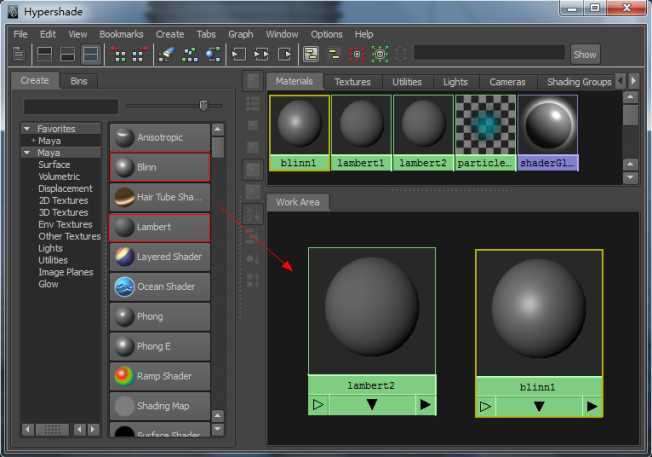This screenshot has height=457, width=652.
Task: Select the Ramp Shader entry
Action: pyautogui.click(x=160, y=376)
